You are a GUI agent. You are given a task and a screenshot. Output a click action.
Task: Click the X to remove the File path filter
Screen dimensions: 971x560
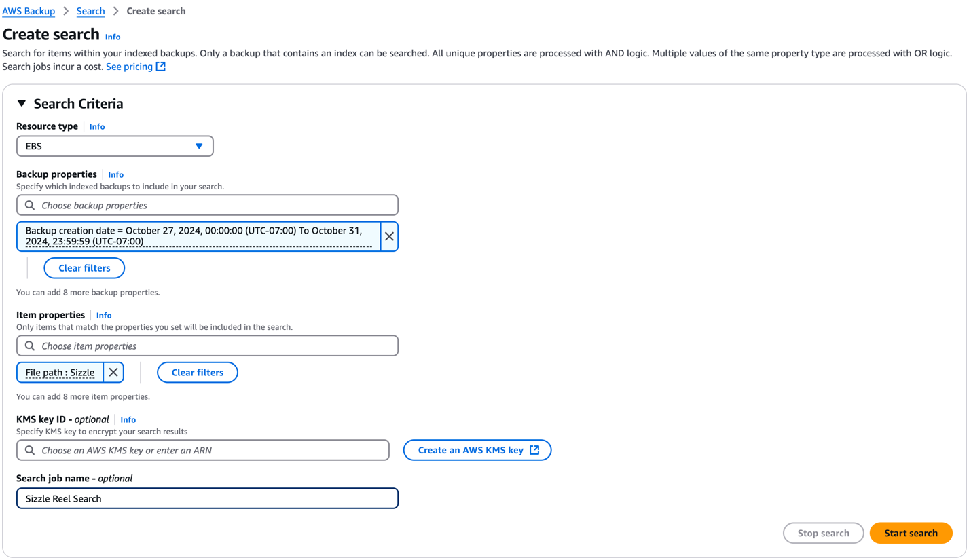tap(113, 372)
